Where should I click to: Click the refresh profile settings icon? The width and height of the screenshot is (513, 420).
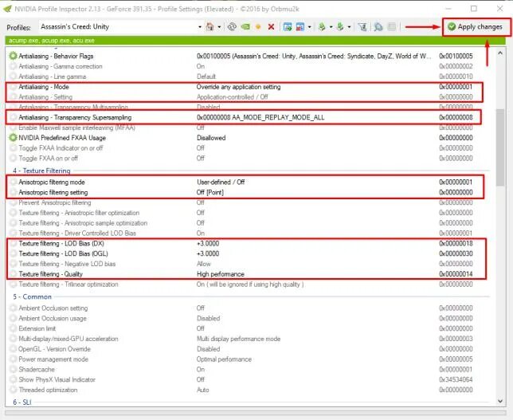pyautogui.click(x=232, y=27)
